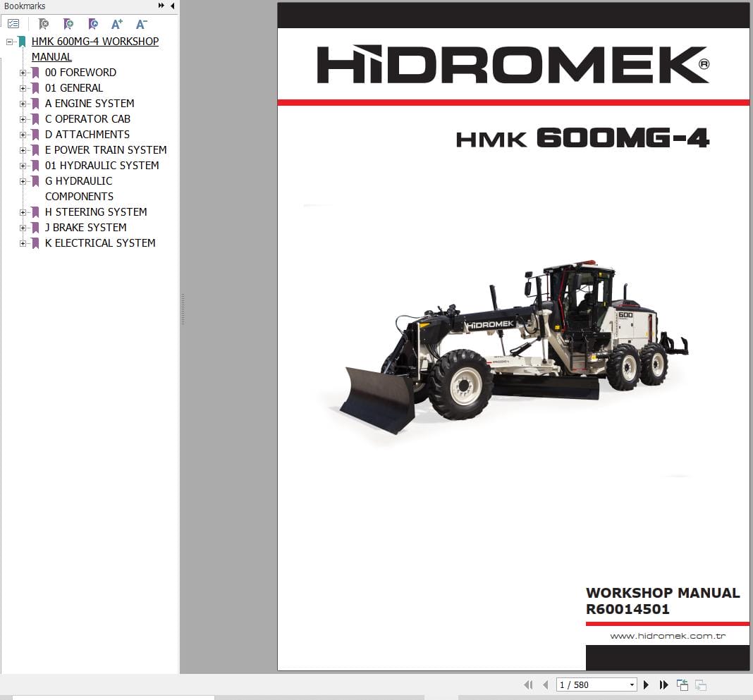Go to J BRAKE SYSTEM section
Image resolution: width=753 pixels, height=700 pixels.
click(x=86, y=227)
